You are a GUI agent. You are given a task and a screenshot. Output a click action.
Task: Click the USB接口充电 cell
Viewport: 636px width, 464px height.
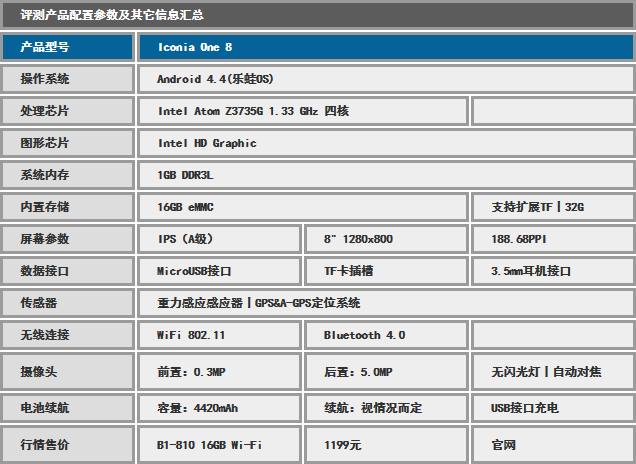pos(553,408)
